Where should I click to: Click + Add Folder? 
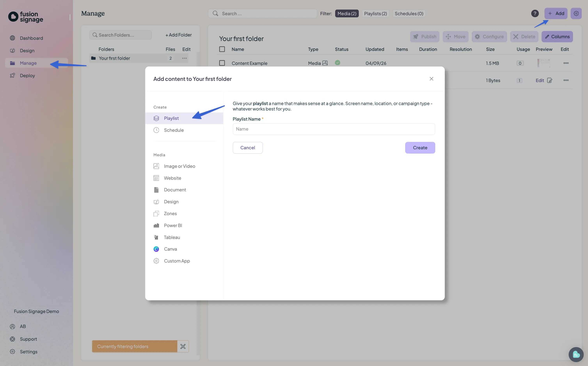tap(178, 35)
